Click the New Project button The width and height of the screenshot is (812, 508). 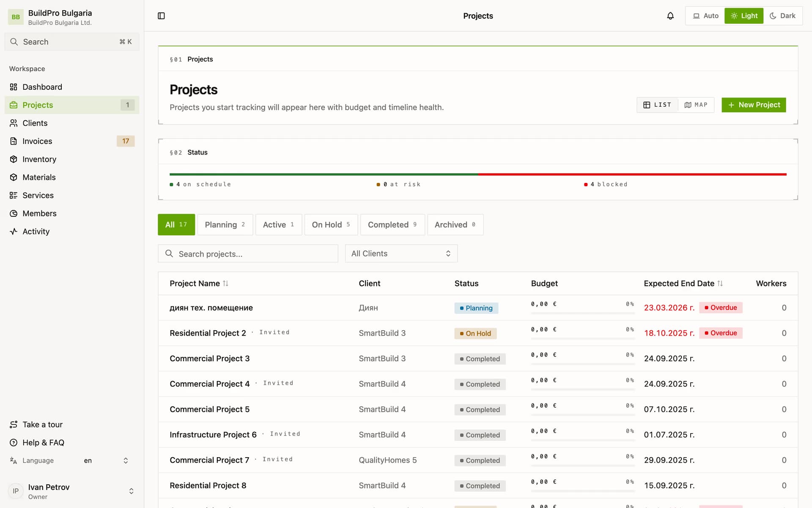click(x=754, y=105)
